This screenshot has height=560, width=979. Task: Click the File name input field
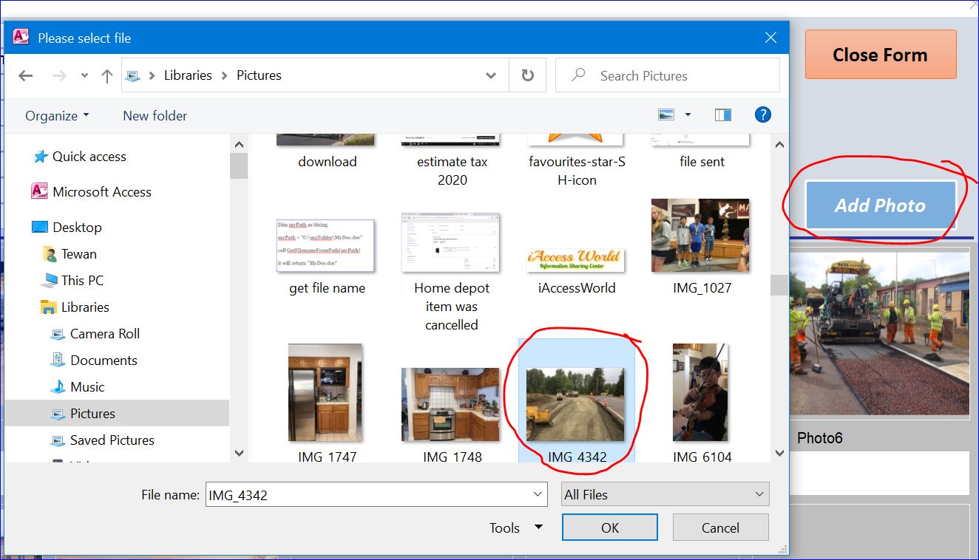pos(367,495)
